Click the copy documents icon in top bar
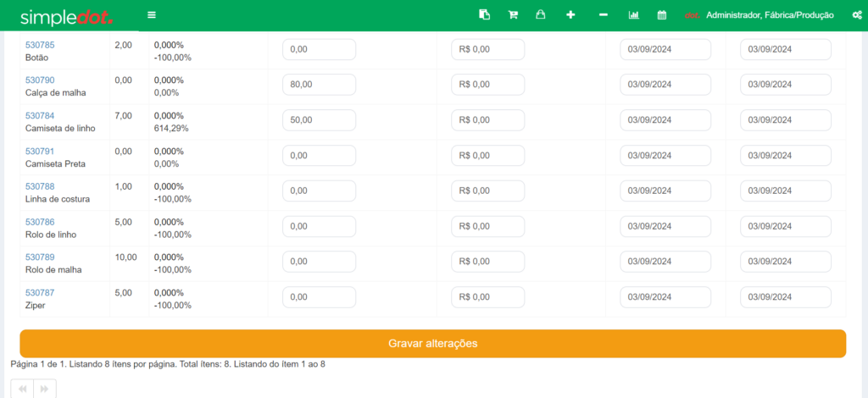 484,14
